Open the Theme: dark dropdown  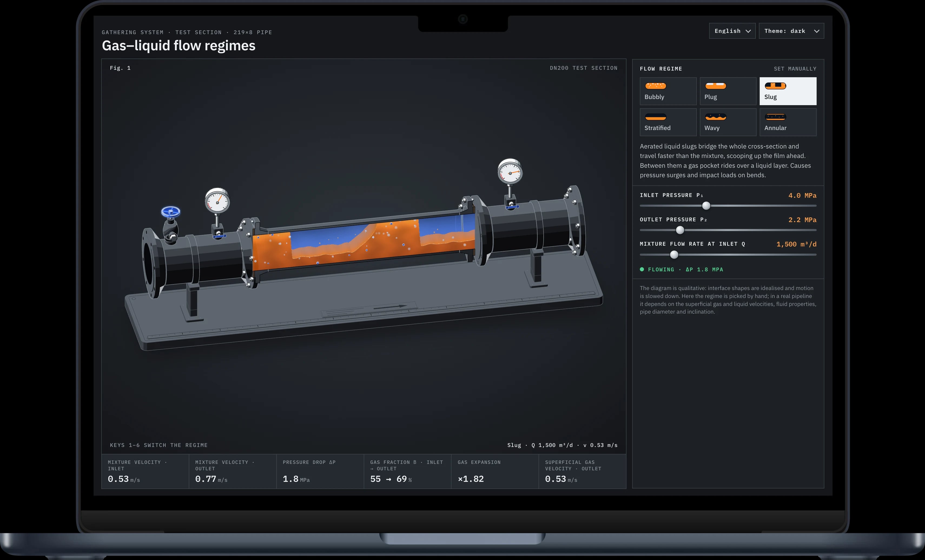(x=791, y=31)
